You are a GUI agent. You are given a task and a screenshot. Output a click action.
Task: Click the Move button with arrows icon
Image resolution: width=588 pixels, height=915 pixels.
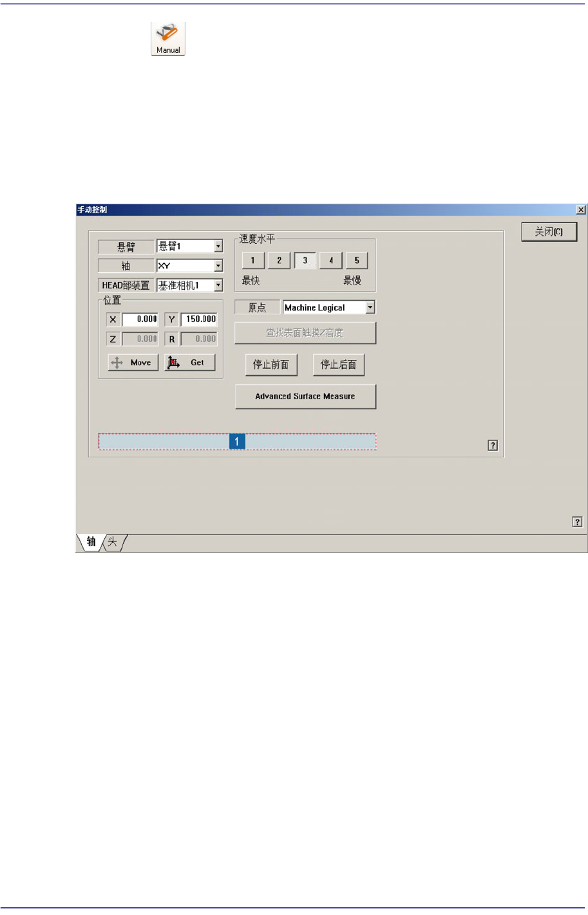click(133, 363)
